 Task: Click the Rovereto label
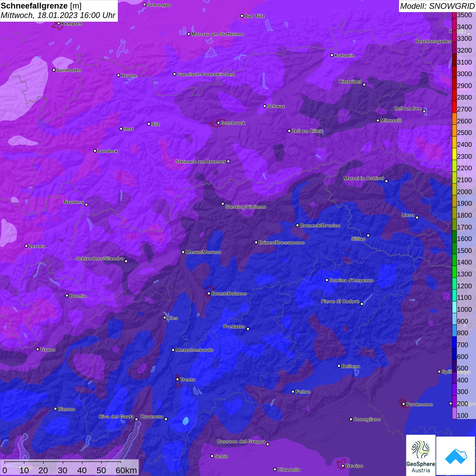coord(152,417)
